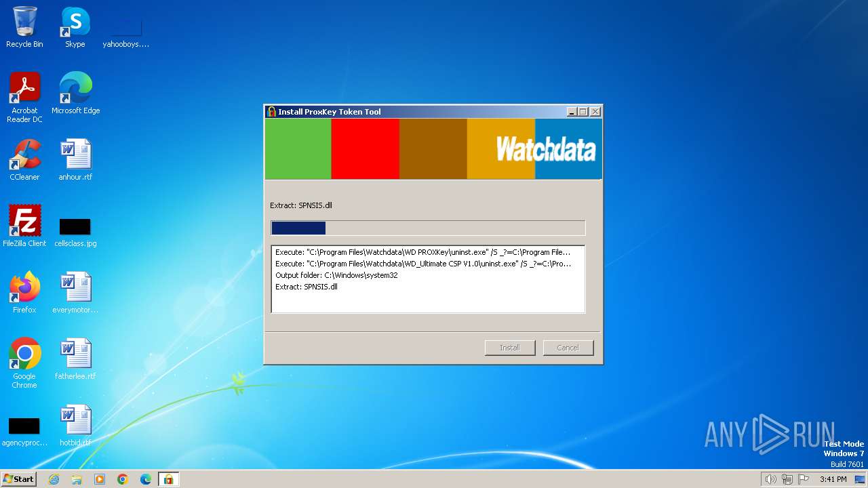
Task: Select the everymotor document icon
Action: tap(75, 293)
